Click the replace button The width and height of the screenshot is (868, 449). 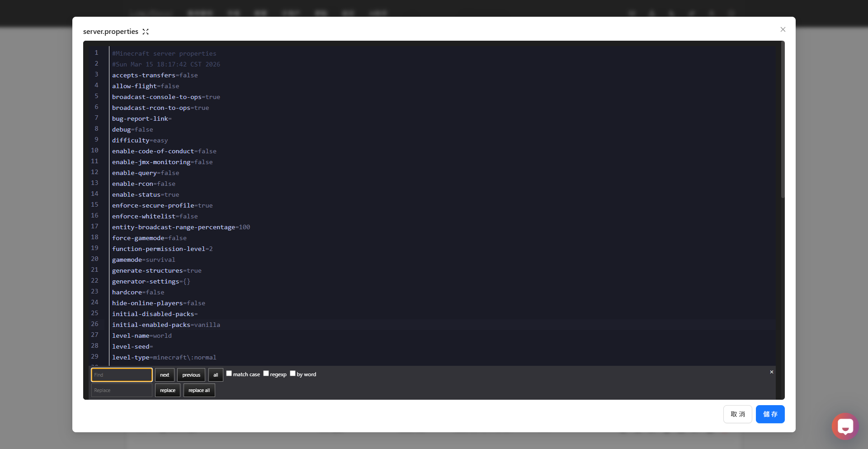[167, 390]
